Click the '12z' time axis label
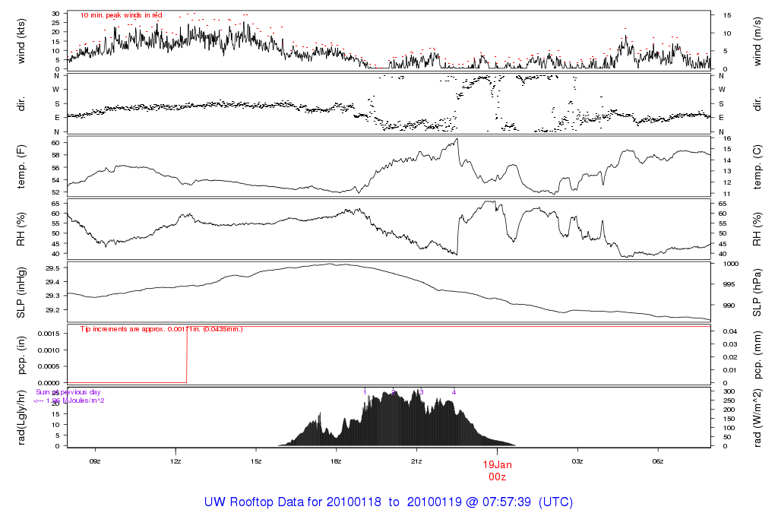This screenshot has width=778, height=532. 176,461
